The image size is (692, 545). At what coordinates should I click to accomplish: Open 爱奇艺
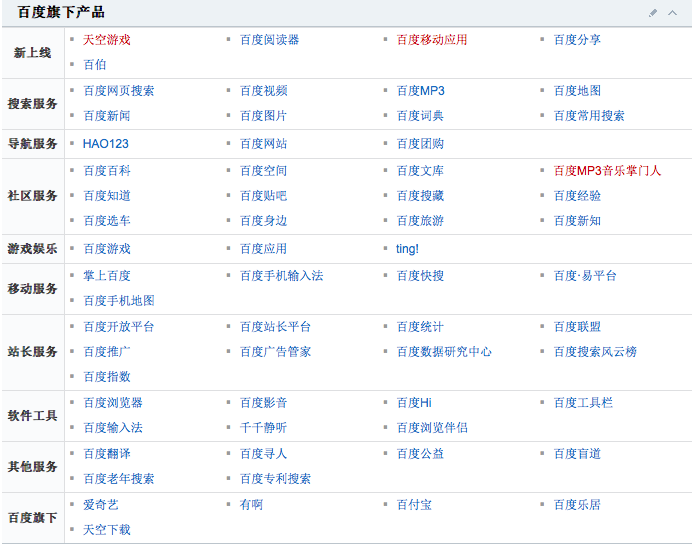click(x=101, y=505)
